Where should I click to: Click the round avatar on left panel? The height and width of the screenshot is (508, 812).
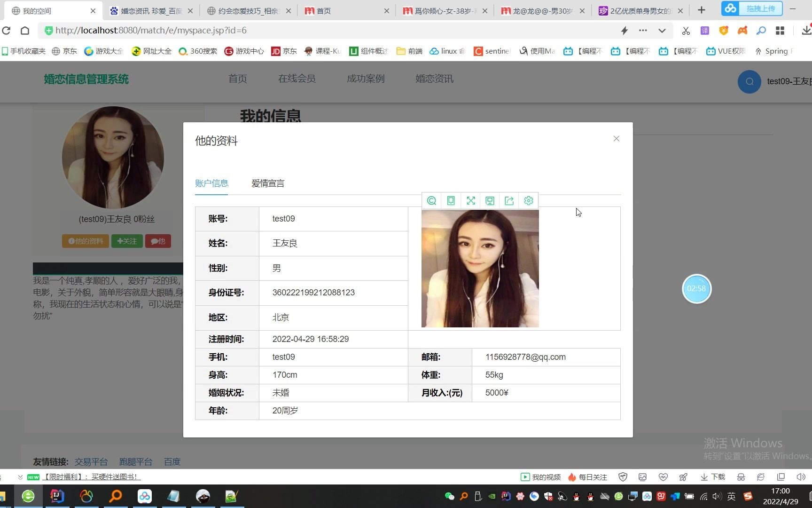click(x=113, y=158)
